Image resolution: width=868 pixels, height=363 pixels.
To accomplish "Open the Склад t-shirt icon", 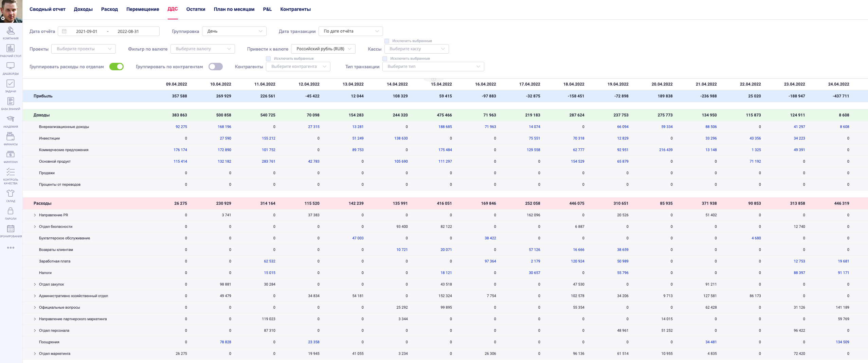I will coord(11,194).
